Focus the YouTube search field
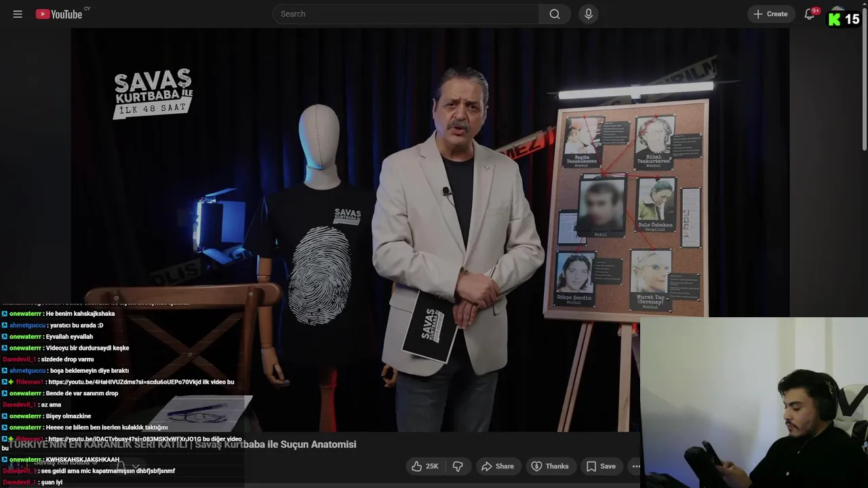 click(406, 14)
